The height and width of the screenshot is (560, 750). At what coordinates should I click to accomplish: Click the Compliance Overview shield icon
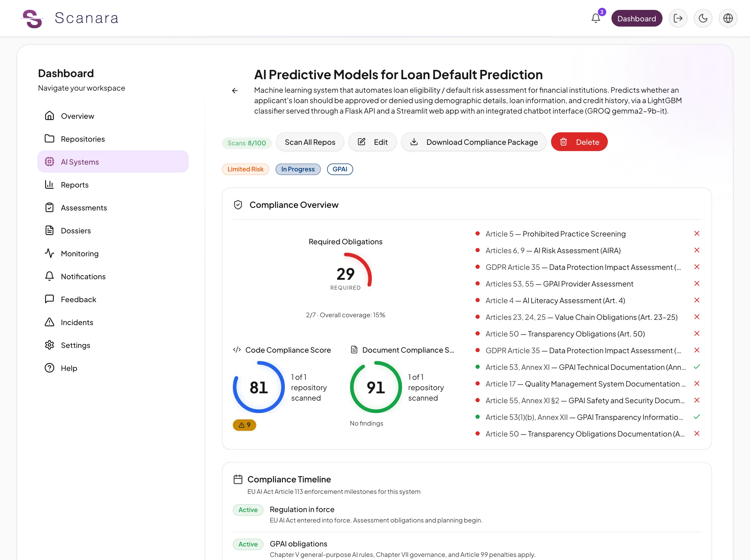[x=238, y=205]
